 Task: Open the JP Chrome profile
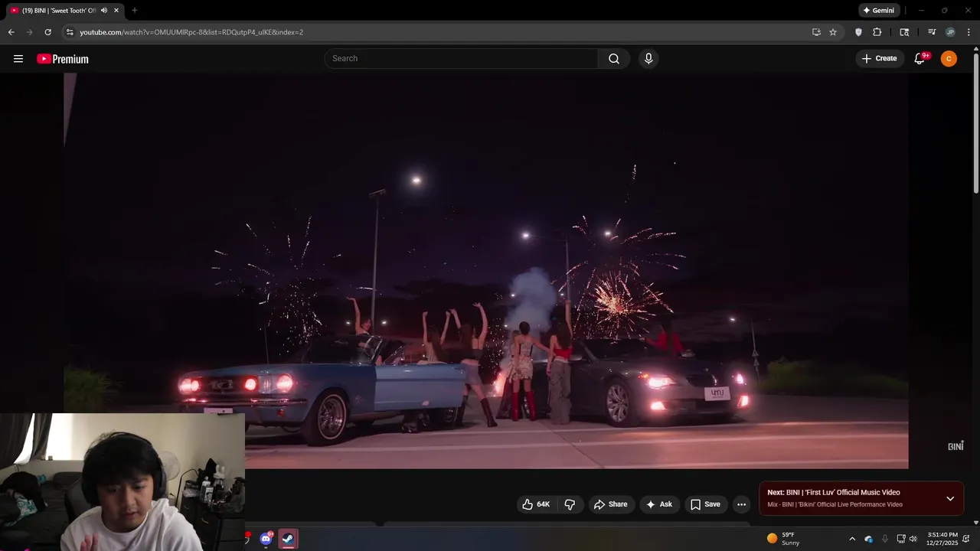click(x=950, y=32)
